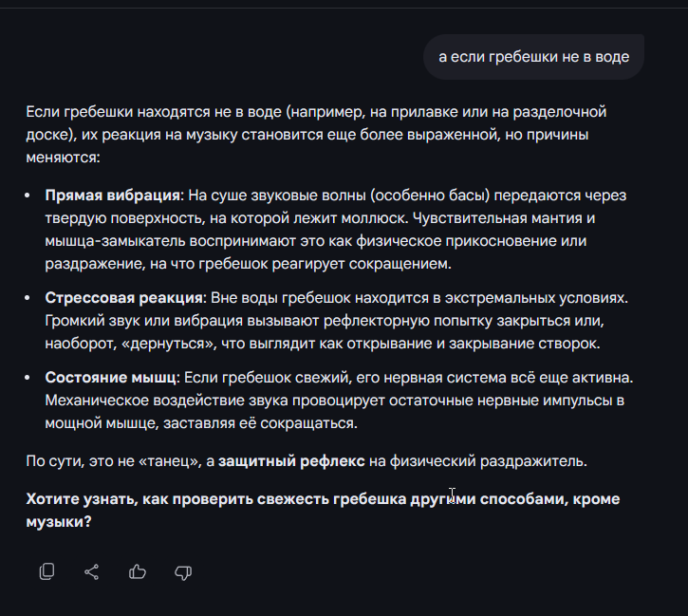Image resolution: width=688 pixels, height=616 pixels.
Task: Click the share icon below the answer
Action: point(92,571)
